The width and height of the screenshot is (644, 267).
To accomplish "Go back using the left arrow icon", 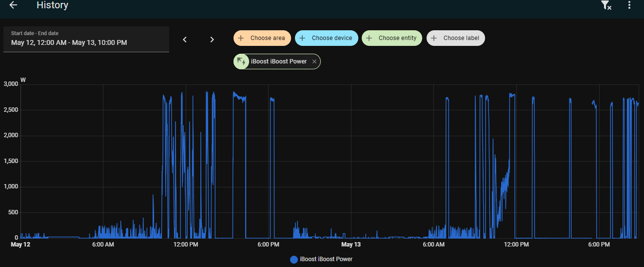I will pos(13,5).
